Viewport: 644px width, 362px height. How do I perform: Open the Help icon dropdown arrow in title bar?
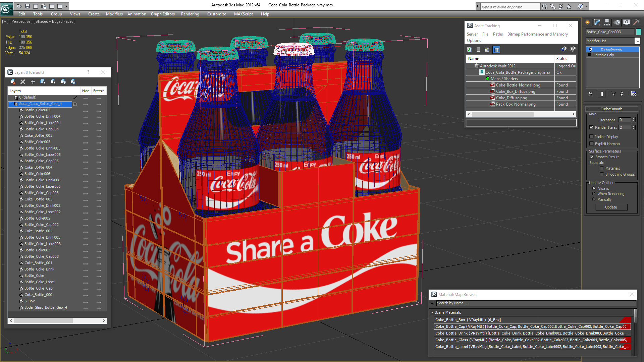click(x=586, y=6)
